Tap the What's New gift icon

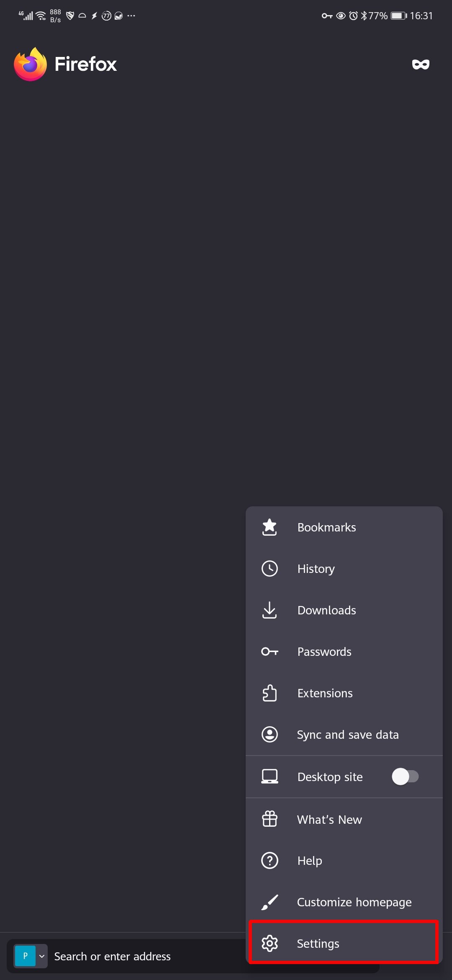click(x=270, y=819)
